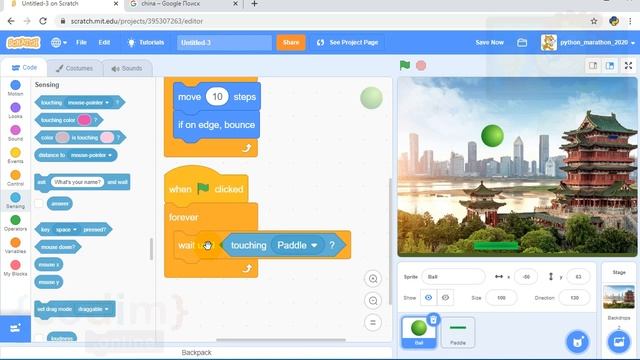
Task: Pick color in touching color block
Action: point(84,120)
